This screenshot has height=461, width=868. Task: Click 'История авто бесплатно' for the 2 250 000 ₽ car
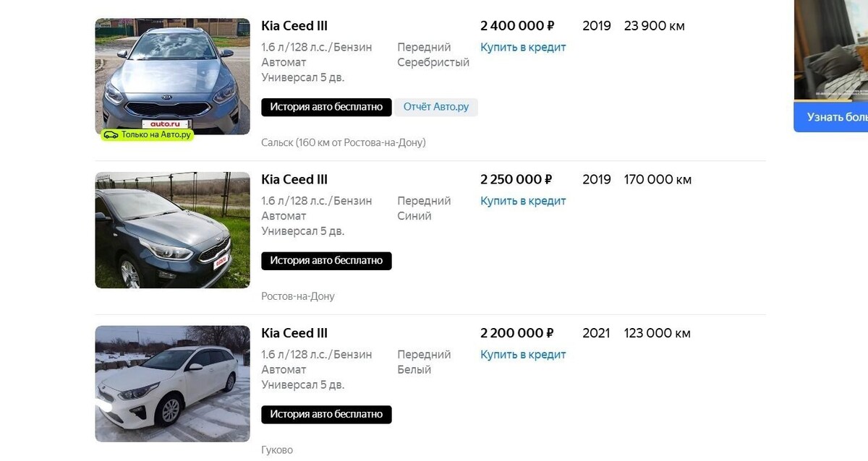(x=326, y=261)
